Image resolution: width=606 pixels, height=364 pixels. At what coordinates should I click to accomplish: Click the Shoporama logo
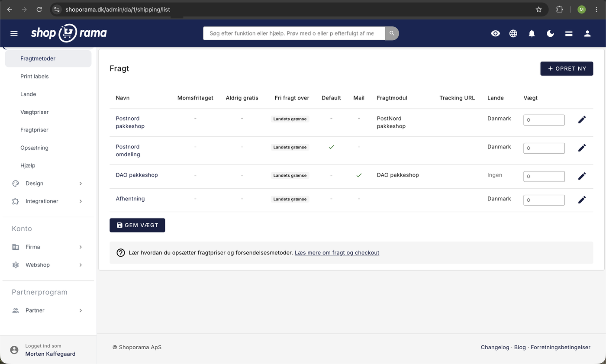coord(69,33)
